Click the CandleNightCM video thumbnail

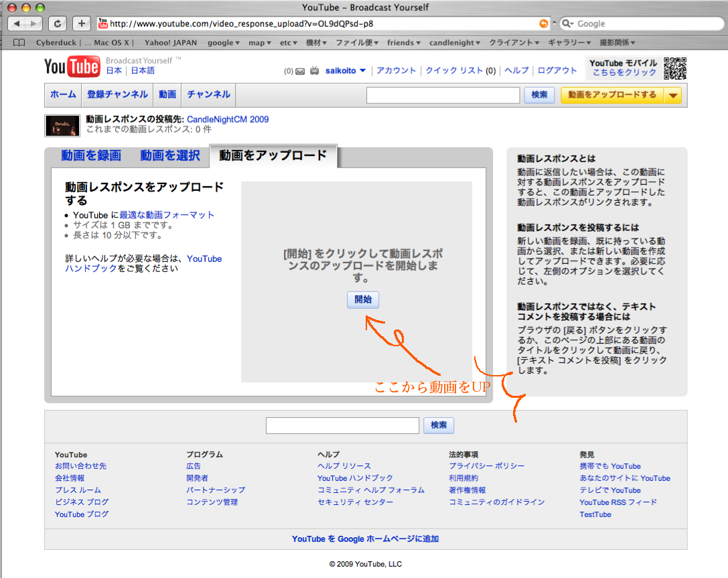coord(62,126)
